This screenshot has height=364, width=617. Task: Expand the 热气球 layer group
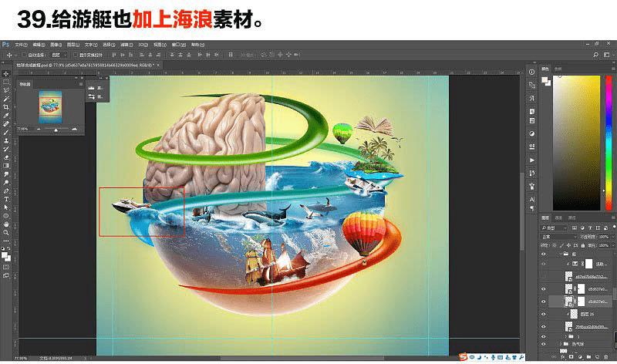tap(561, 344)
